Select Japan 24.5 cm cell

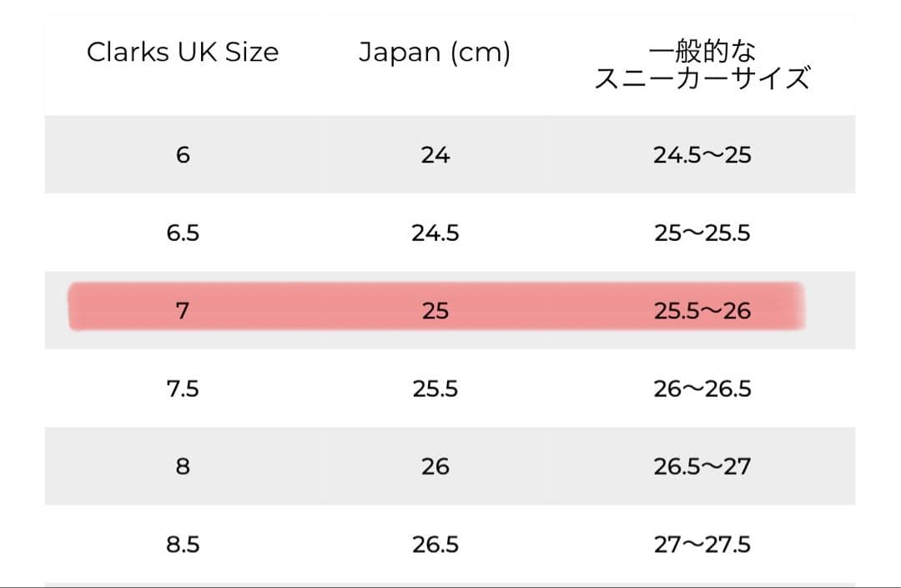(435, 233)
